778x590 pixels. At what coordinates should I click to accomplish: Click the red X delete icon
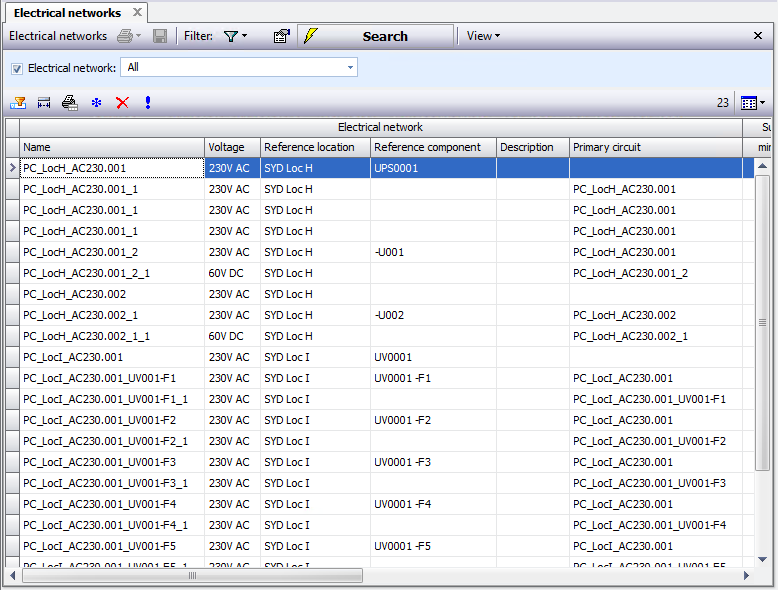coord(122,103)
